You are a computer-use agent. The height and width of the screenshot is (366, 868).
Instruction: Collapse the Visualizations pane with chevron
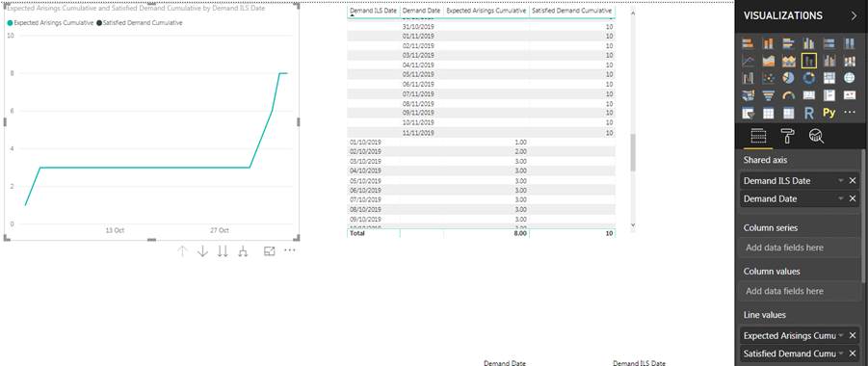855,16
